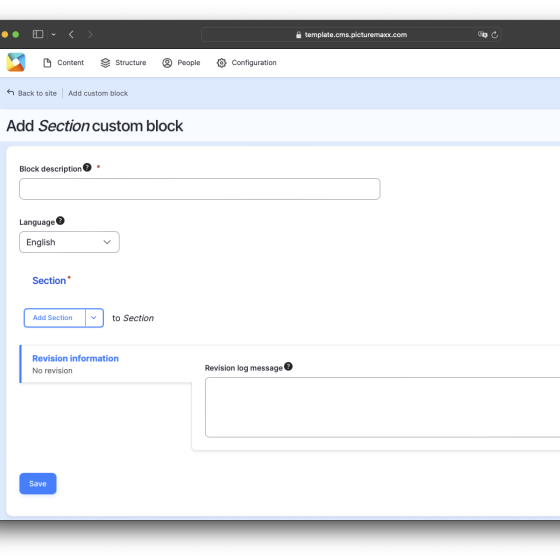560x560 pixels.
Task: Go back with browser back arrow
Action: click(x=71, y=34)
